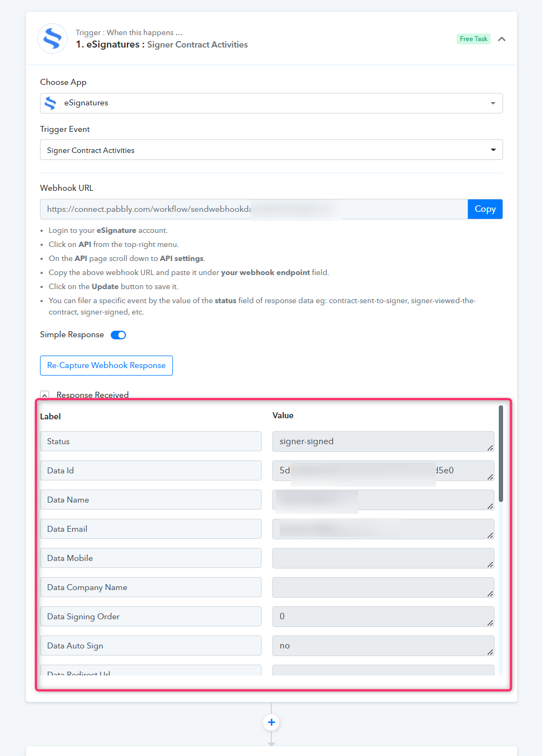This screenshot has height=756, width=542.
Task: Click resize handle of Data Auto Sign value
Action: click(x=490, y=652)
